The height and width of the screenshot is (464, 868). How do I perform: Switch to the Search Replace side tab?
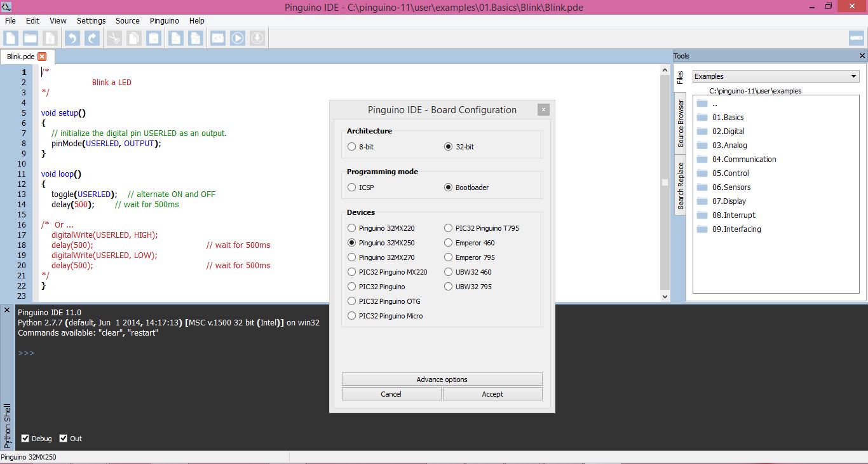click(x=680, y=186)
